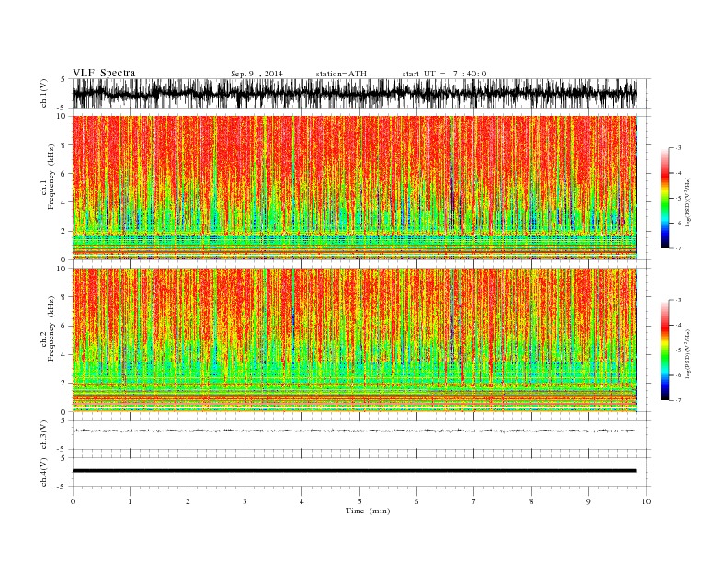The height and width of the screenshot is (563, 728).
Task: Click the "-7" tick on ch.2 color bar
Action: point(677,400)
